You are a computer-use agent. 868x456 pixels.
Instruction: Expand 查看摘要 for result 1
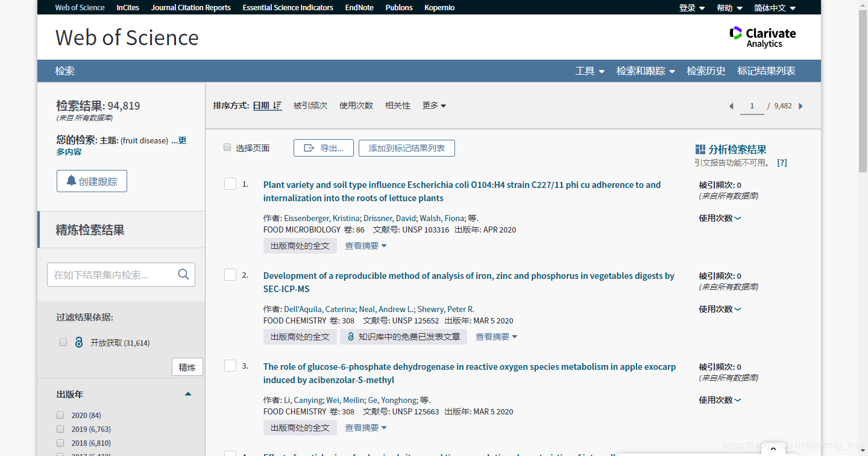tap(366, 246)
